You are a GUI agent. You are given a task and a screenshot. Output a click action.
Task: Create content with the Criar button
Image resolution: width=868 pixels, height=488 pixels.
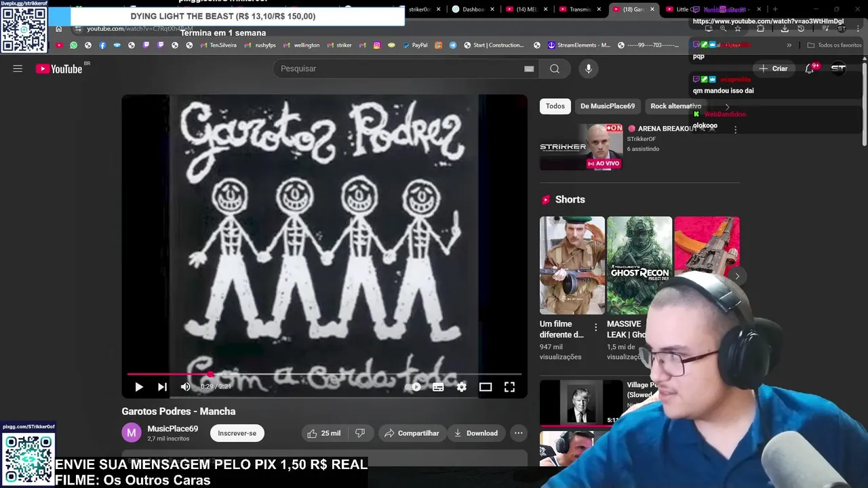pos(774,68)
